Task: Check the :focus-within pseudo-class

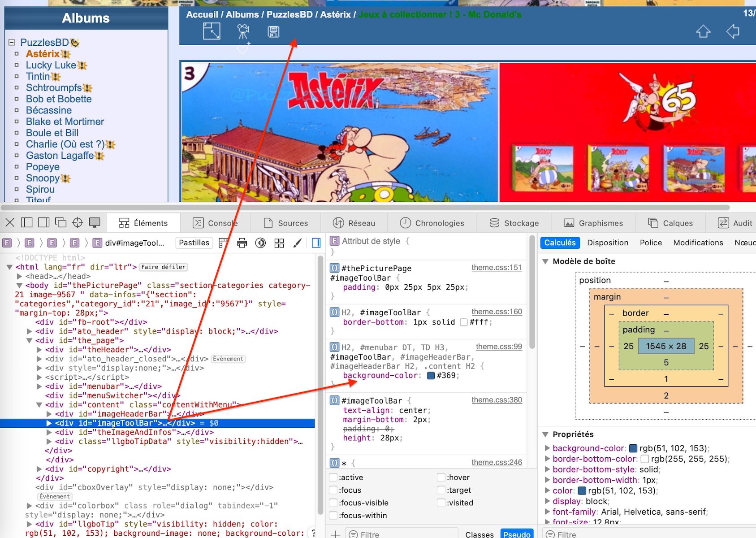Action: pyautogui.click(x=333, y=516)
